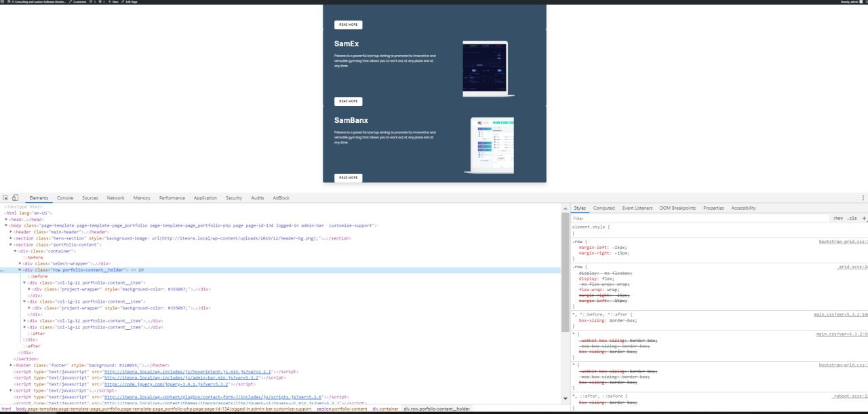
Task: Open the admin-bar.min.js script link
Action: point(180,378)
